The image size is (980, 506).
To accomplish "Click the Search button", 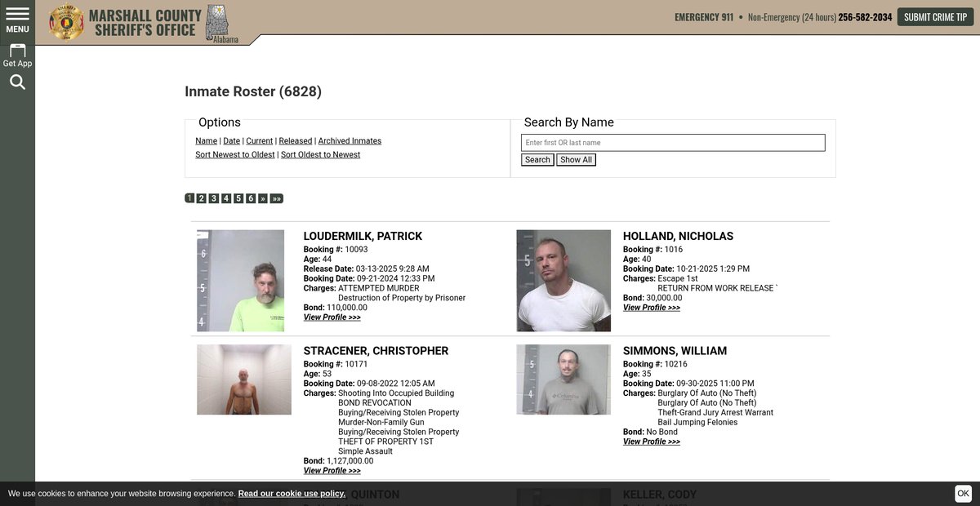I will pyautogui.click(x=537, y=160).
